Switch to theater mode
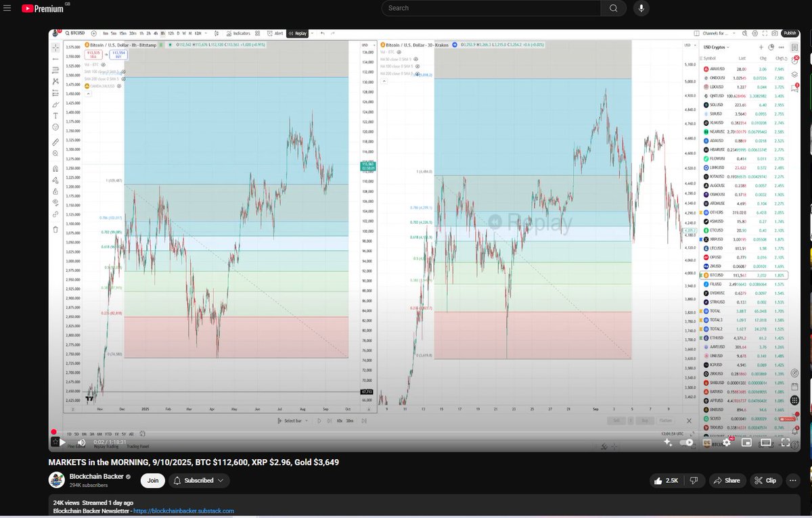812x518 pixels. (x=766, y=442)
